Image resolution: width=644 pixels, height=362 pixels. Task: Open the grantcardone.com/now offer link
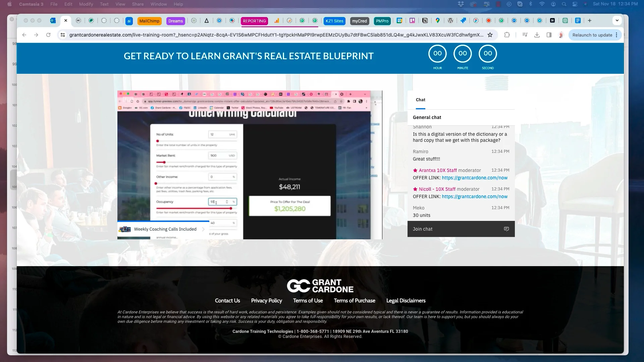pyautogui.click(x=474, y=178)
